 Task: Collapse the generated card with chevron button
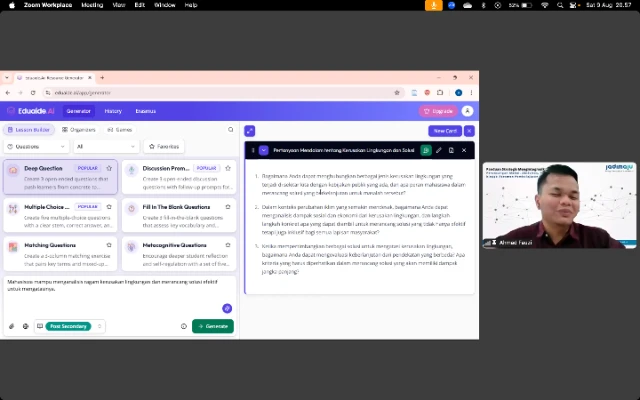[264, 150]
